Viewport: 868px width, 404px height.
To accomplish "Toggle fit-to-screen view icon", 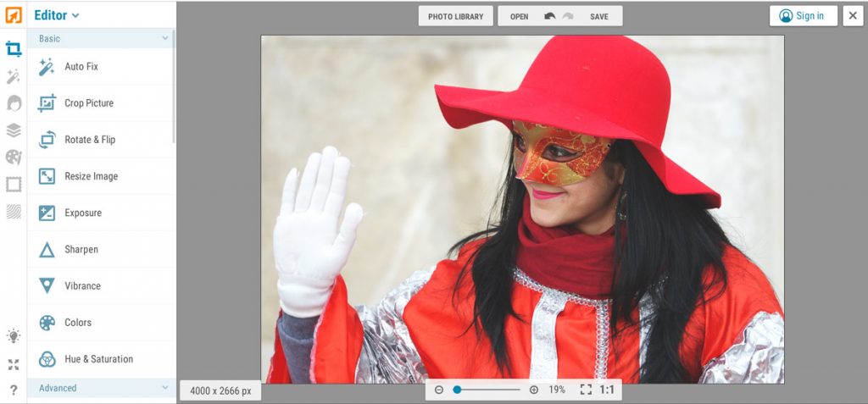I will [585, 390].
